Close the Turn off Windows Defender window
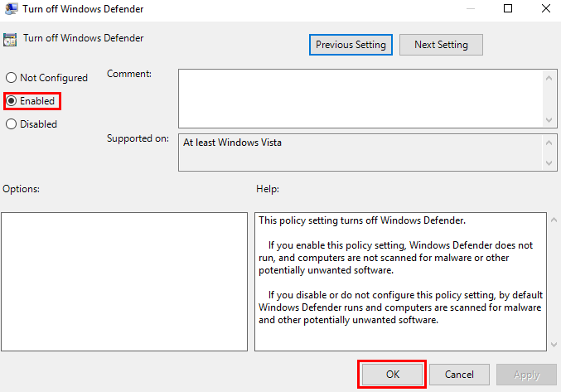Viewport: 561px width, 392px height. coord(546,8)
